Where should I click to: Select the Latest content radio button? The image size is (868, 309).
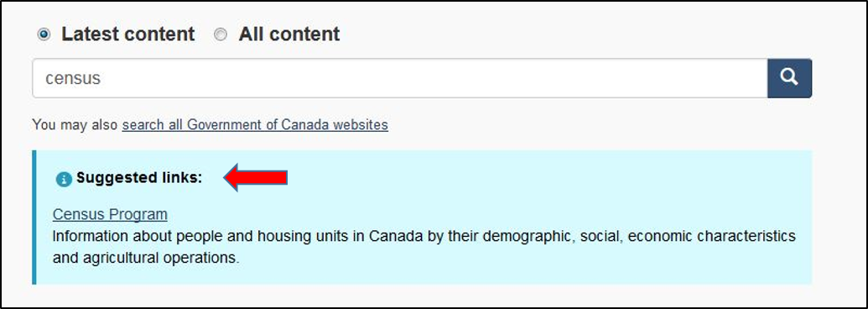[x=44, y=35]
